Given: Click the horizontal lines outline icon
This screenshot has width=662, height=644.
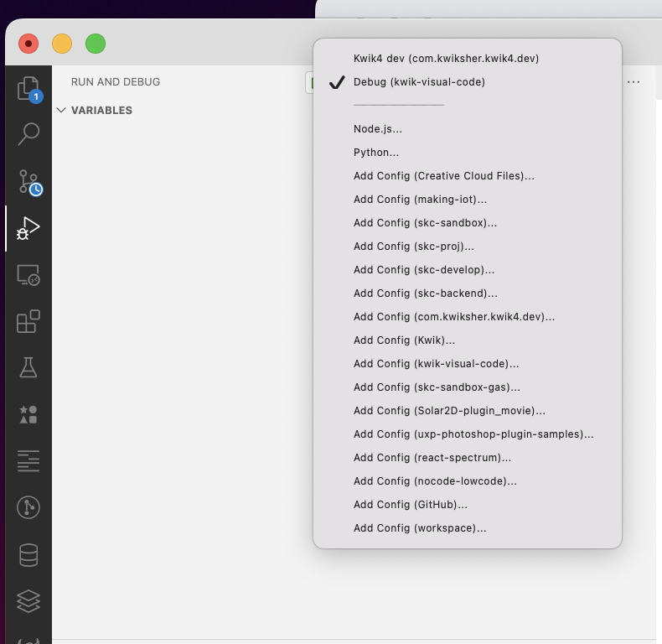Looking at the screenshot, I should (x=28, y=460).
